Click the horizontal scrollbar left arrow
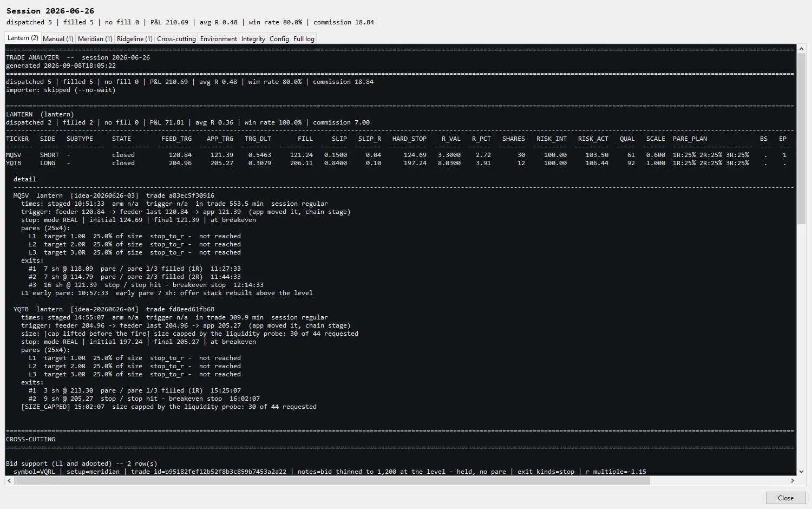Viewport: 812px width, 509px height. coord(10,480)
